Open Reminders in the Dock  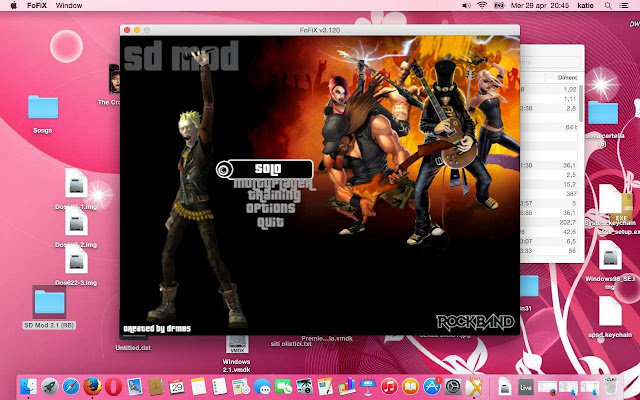220,386
